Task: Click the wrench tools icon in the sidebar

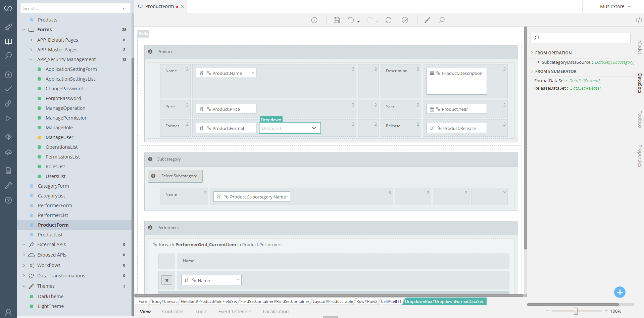Action: click(8, 185)
